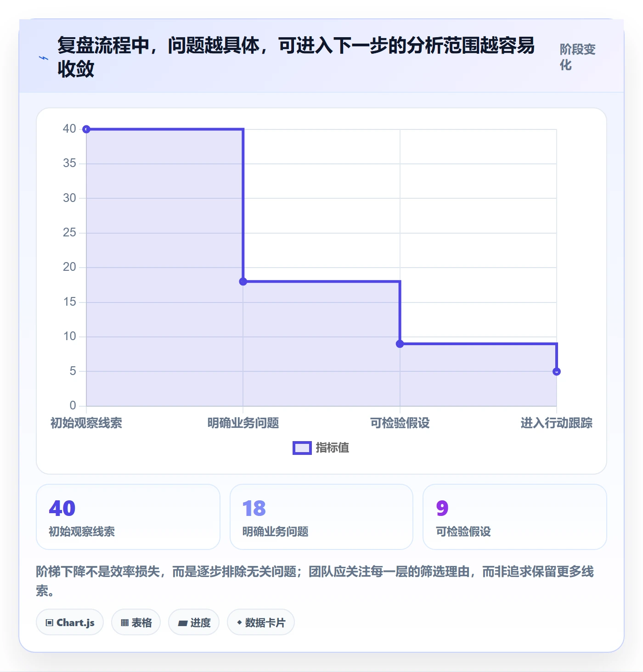Select the 进度 tag chip

tap(194, 622)
